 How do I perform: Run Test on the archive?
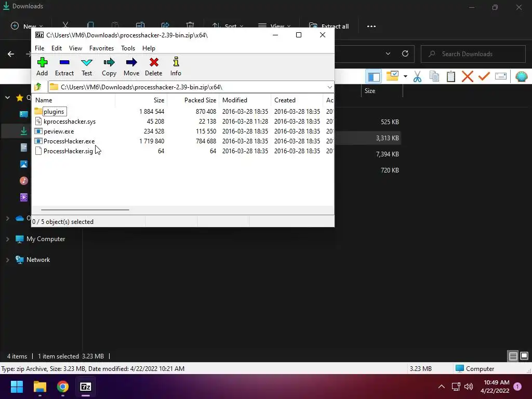87,66
